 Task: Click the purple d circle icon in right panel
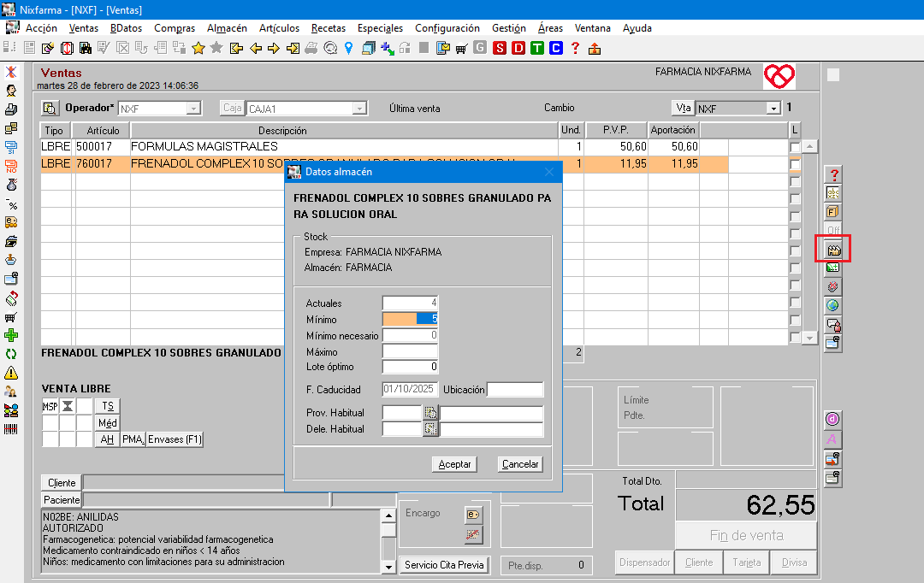[832, 419]
